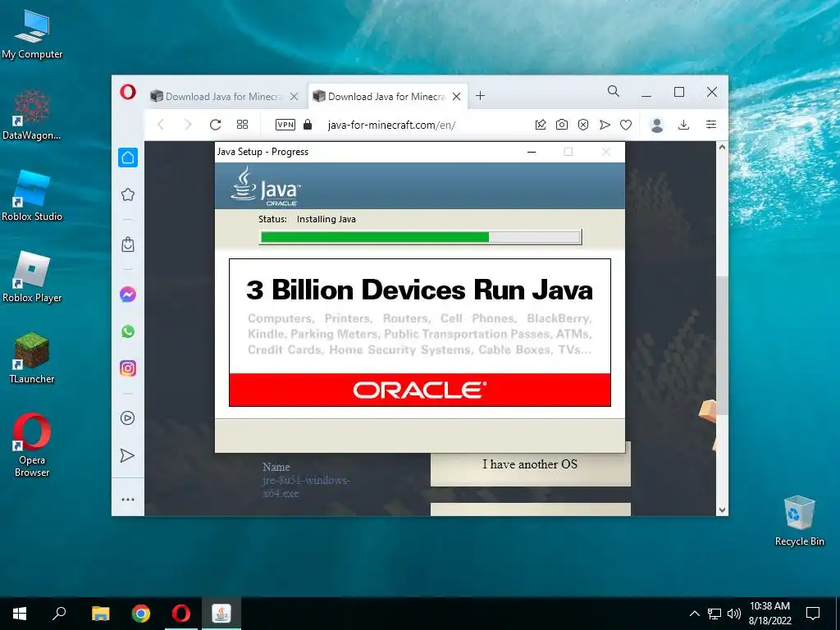Click the page scrollbar up arrow
This screenshot has width=840, height=630.
(x=722, y=147)
